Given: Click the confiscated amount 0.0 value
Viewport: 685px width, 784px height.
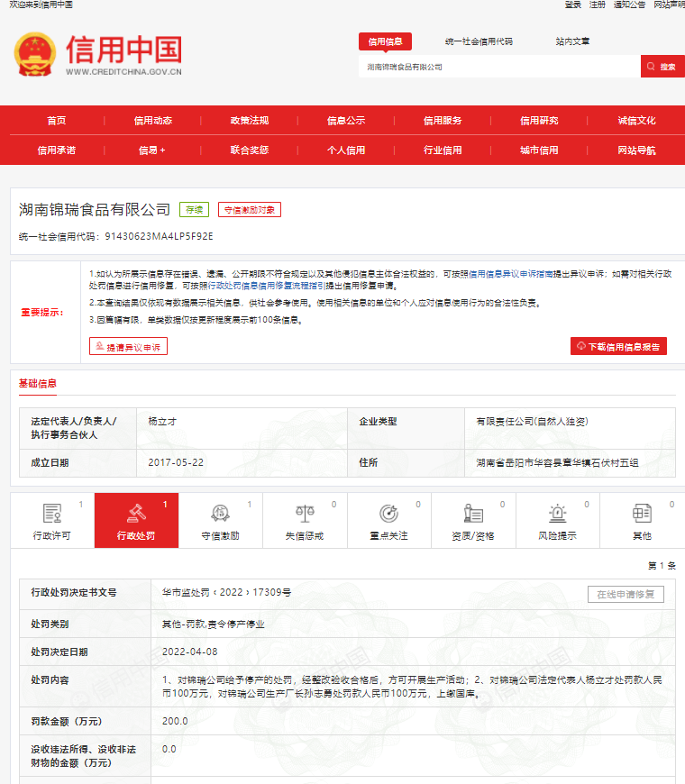Looking at the screenshot, I should 169,749.
